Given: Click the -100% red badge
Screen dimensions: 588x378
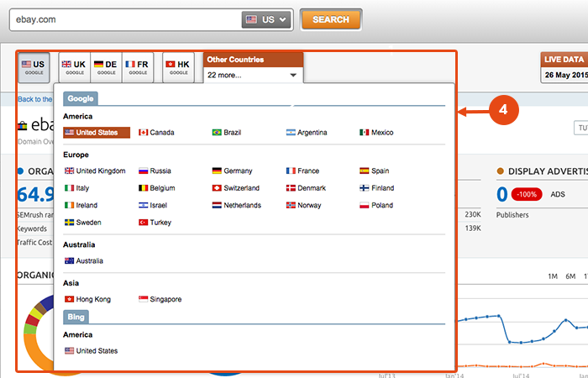Looking at the screenshot, I should [x=527, y=194].
